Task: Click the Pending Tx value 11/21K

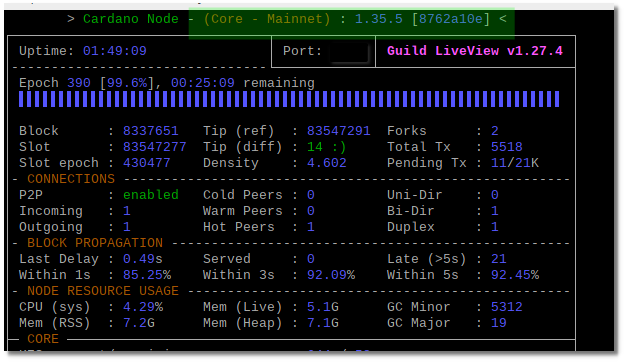Action: click(515, 163)
